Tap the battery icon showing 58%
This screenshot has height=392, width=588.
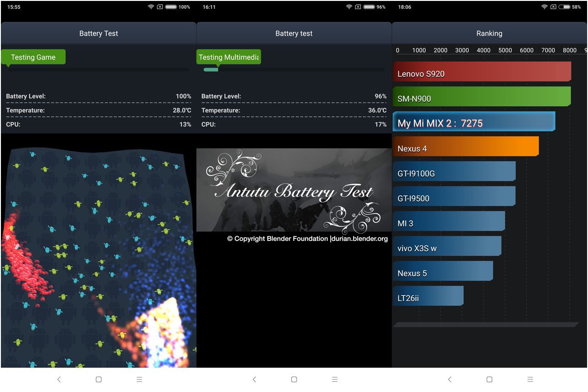564,7
